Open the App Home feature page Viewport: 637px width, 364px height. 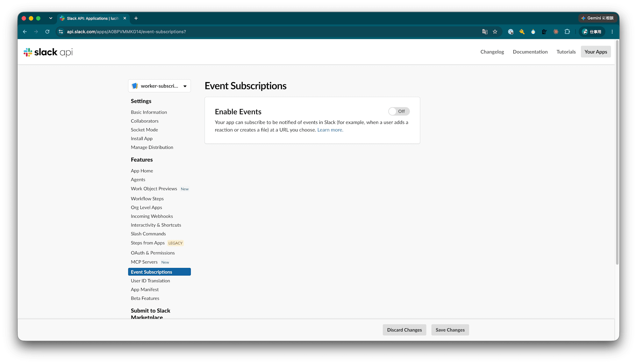pyautogui.click(x=142, y=171)
